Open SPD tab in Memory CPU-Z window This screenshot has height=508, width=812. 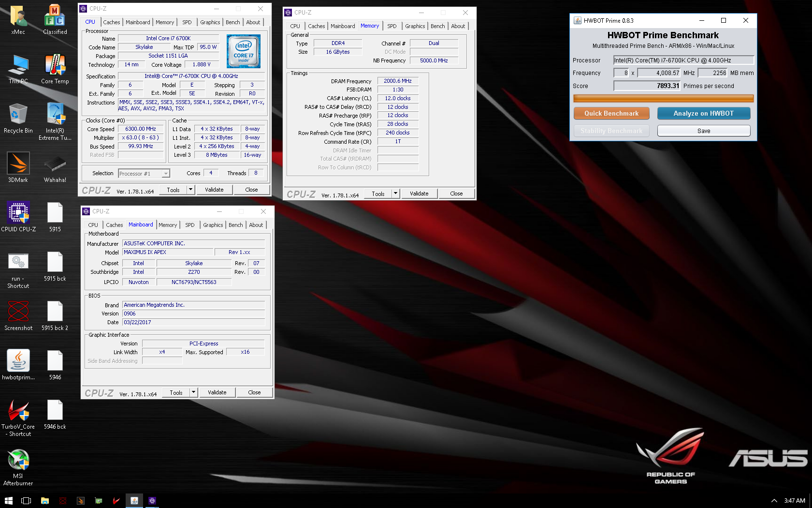click(x=392, y=26)
